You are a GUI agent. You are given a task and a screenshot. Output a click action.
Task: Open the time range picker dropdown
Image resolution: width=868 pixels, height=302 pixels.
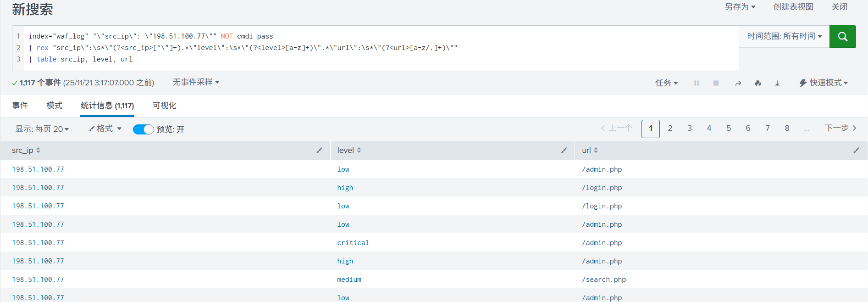coord(784,36)
